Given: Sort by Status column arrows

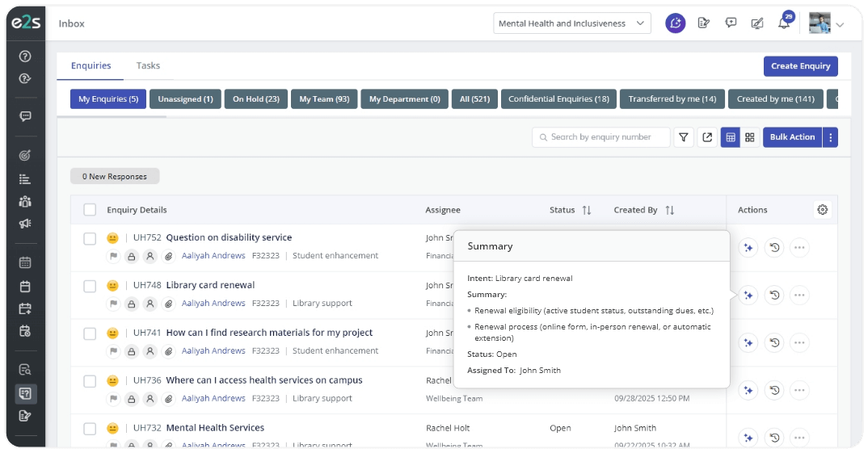Looking at the screenshot, I should (587, 210).
